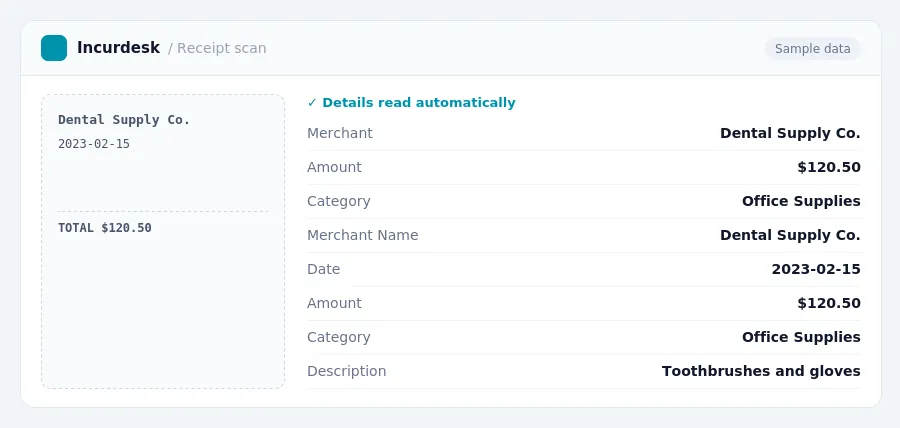Click the Date field label
The image size is (900, 428).
point(324,269)
